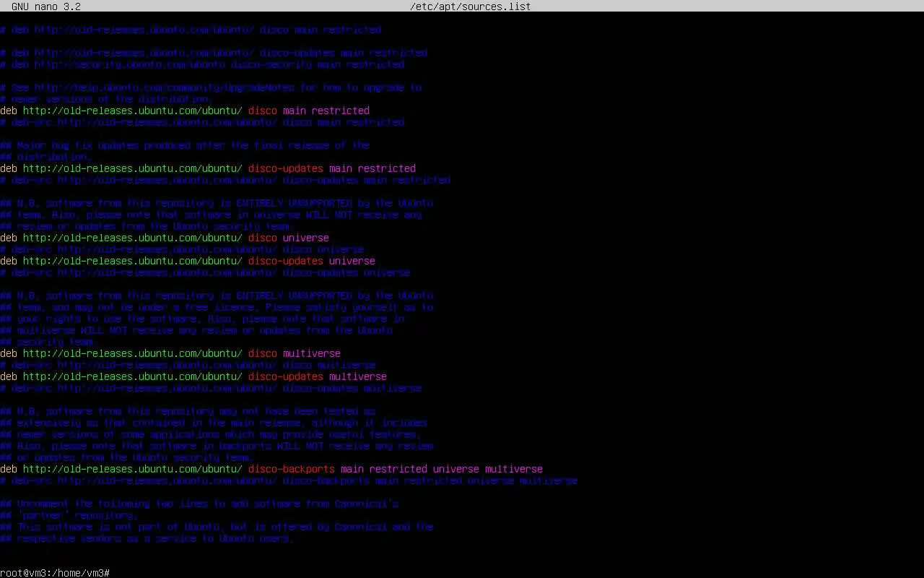
Task: Click 'multiverse' on the active 'disco multiverse' line
Action: pyautogui.click(x=312, y=353)
